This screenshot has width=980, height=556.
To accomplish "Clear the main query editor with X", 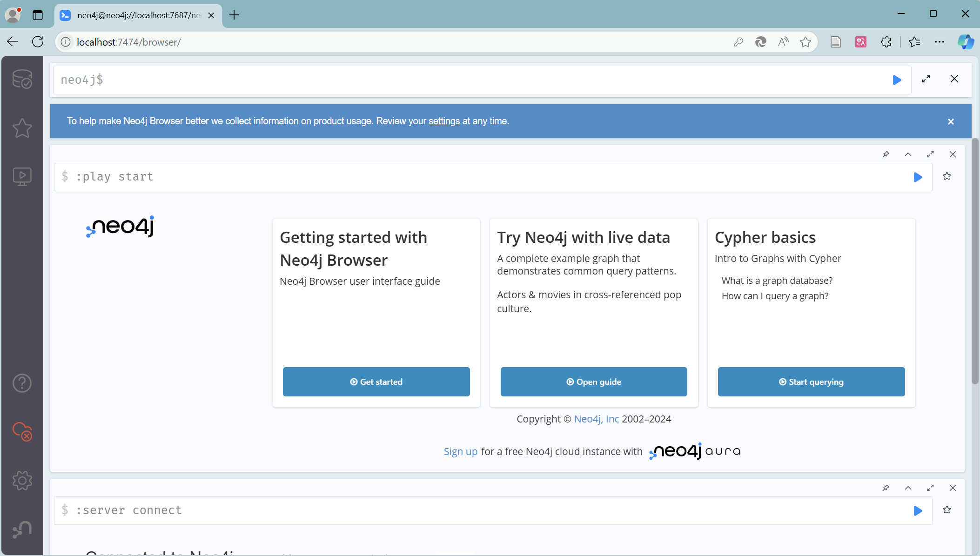I will point(954,79).
